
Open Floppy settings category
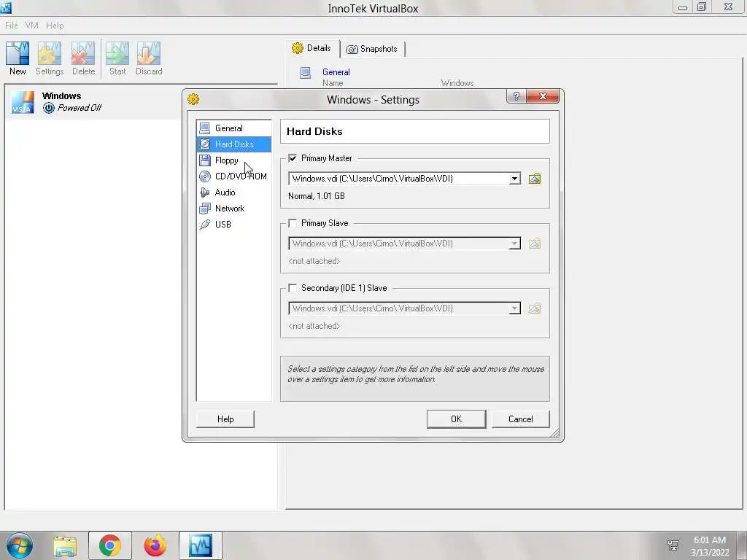coord(234,160)
